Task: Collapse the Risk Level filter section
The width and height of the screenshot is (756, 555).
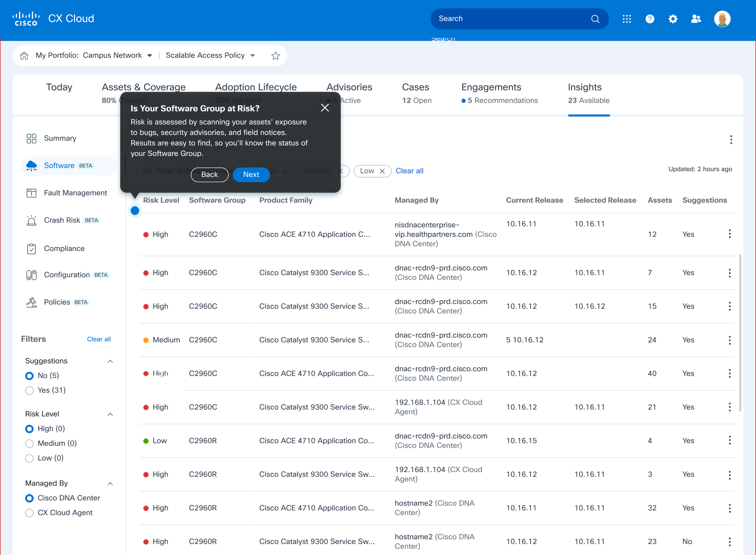Action: (110, 414)
